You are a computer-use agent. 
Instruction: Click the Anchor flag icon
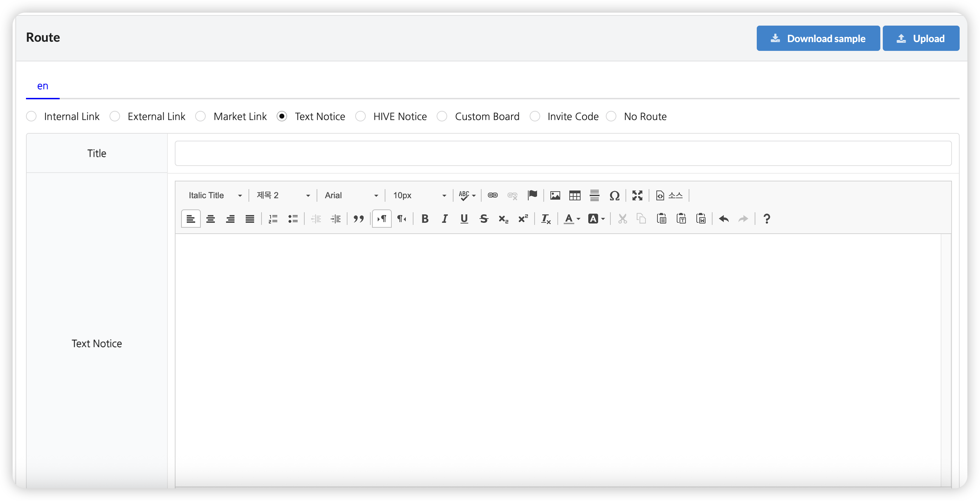click(x=532, y=195)
